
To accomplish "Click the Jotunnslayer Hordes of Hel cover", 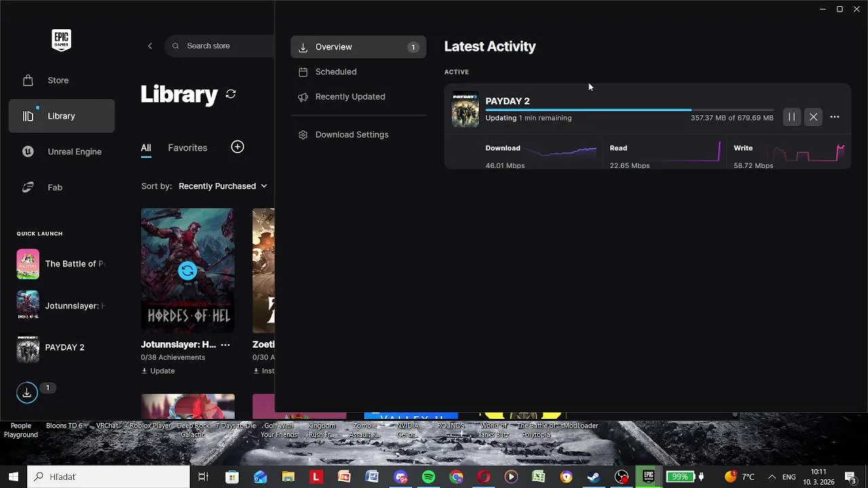I will (x=188, y=270).
